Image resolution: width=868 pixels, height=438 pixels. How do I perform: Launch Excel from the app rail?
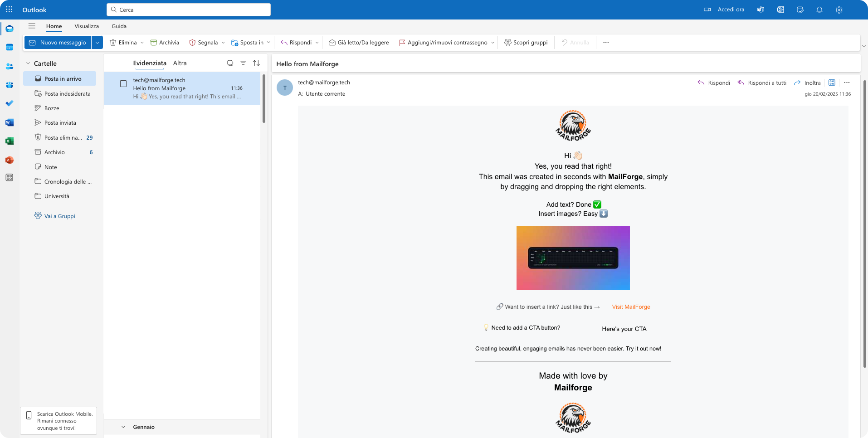(x=10, y=141)
